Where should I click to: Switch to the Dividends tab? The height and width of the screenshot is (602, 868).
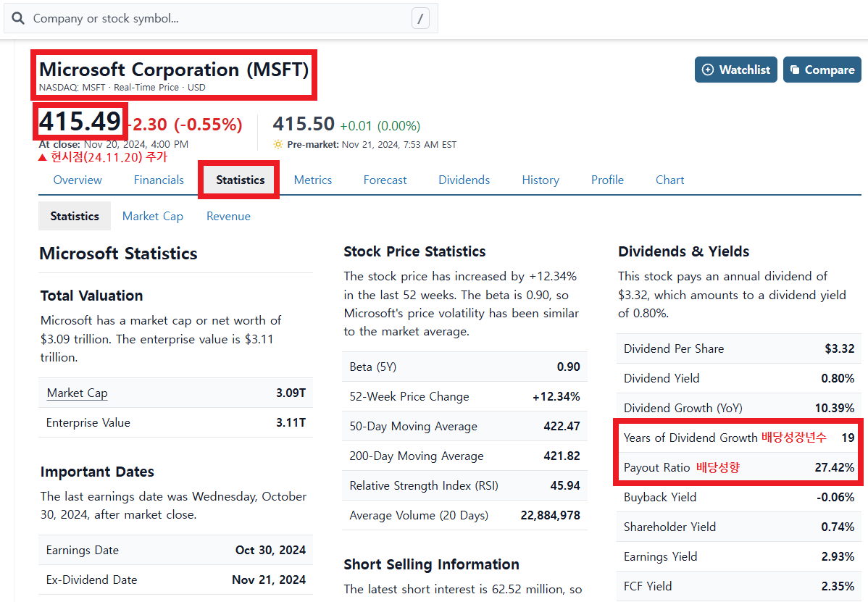click(464, 180)
